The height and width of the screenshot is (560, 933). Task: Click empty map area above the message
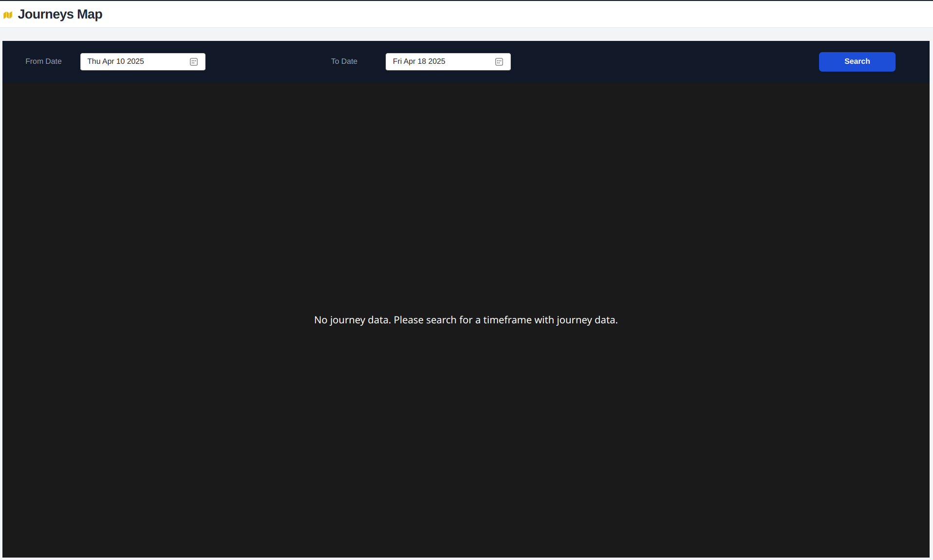pos(466,195)
